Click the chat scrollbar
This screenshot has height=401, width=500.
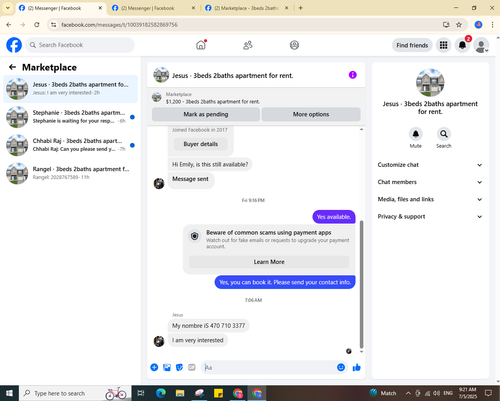tap(361, 283)
